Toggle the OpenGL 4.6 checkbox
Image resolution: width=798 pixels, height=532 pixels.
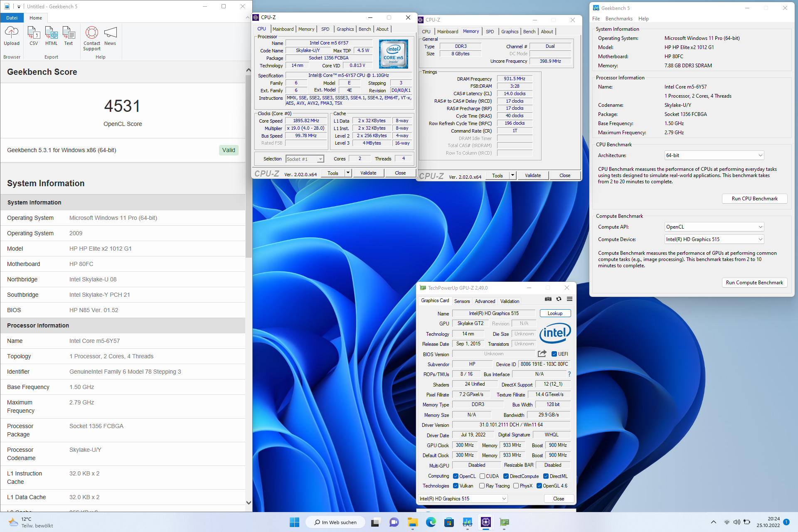[539, 486]
